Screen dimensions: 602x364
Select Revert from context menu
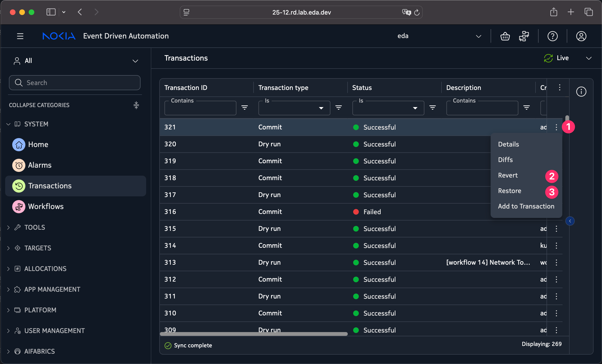tap(508, 175)
